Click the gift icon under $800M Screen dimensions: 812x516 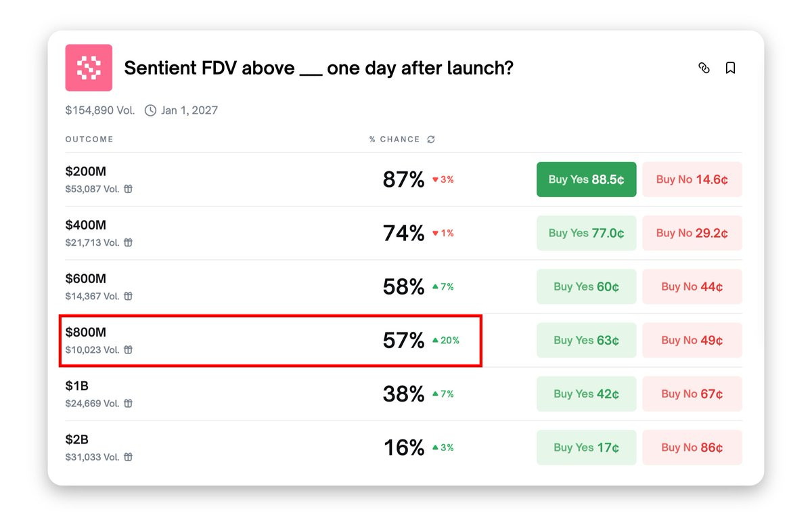pyautogui.click(x=128, y=350)
